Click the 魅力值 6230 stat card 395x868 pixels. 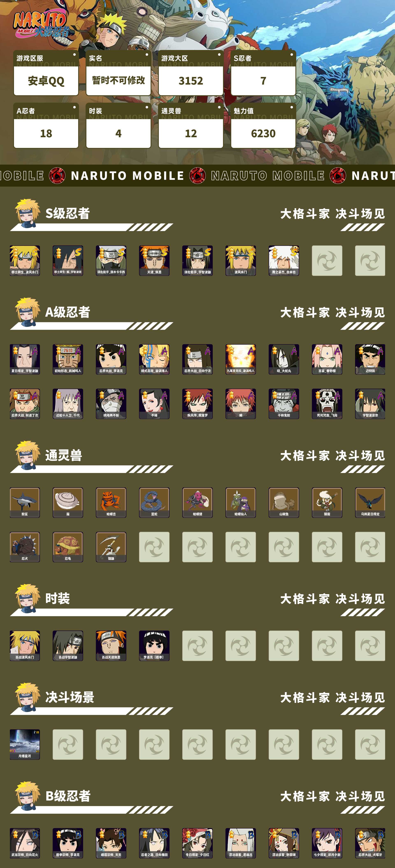[x=263, y=125]
